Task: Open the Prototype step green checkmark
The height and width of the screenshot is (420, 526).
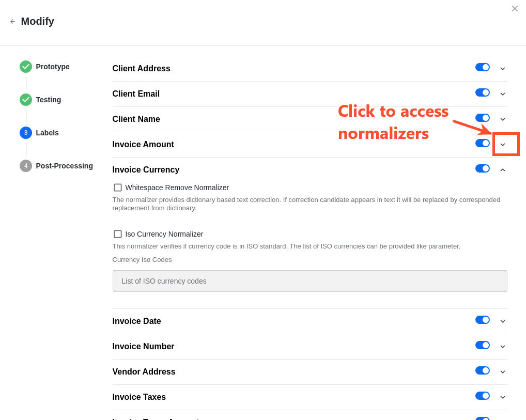Action: click(26, 67)
